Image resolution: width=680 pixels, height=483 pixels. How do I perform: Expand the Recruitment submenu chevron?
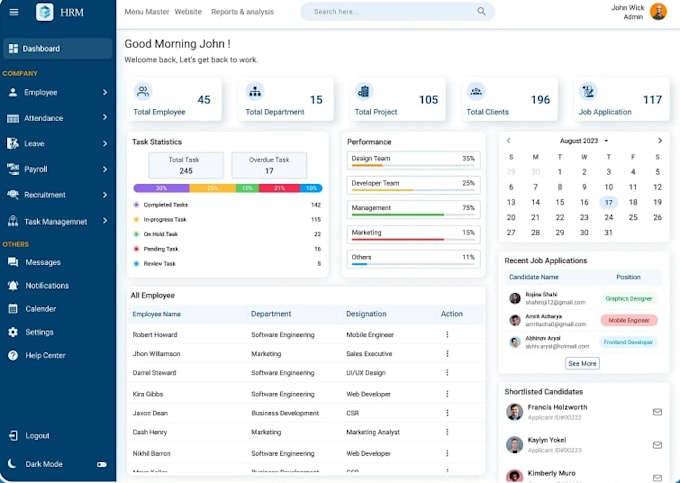tap(105, 195)
